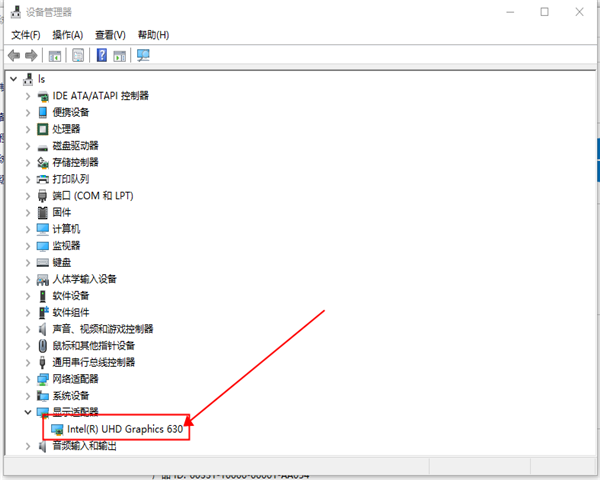
Task: Click the show/hide console tree icon
Action: [55, 55]
